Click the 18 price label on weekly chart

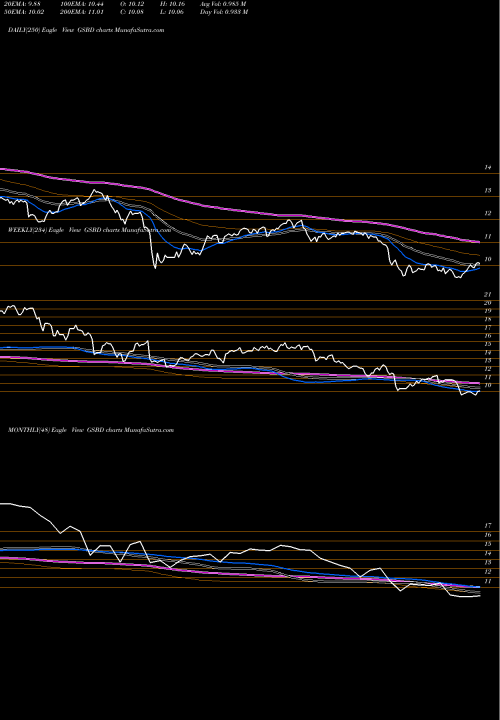pyautogui.click(x=488, y=319)
